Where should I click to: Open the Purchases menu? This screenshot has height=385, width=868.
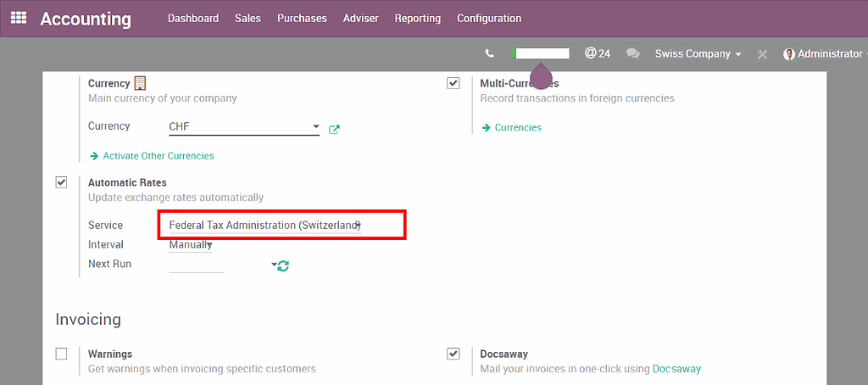pyautogui.click(x=302, y=18)
